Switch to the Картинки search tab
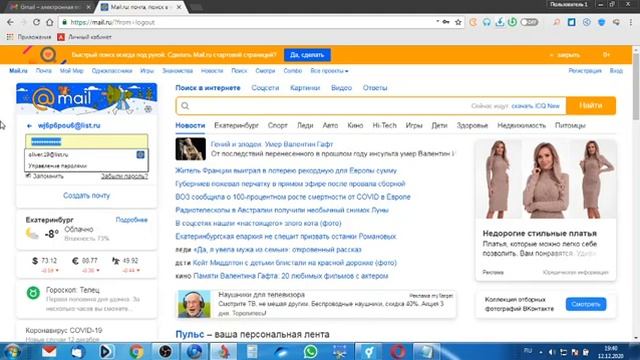640x360 pixels. [305, 88]
